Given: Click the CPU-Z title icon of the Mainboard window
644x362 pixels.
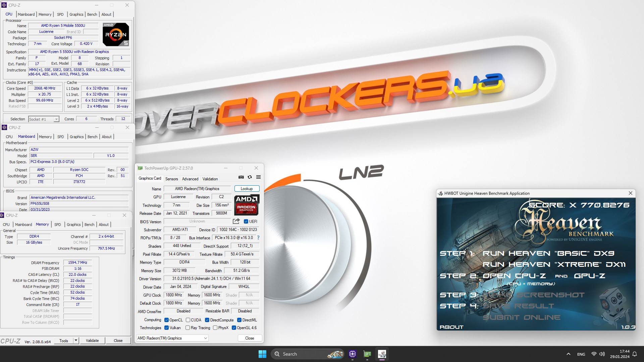Looking at the screenshot, I should point(4,127).
